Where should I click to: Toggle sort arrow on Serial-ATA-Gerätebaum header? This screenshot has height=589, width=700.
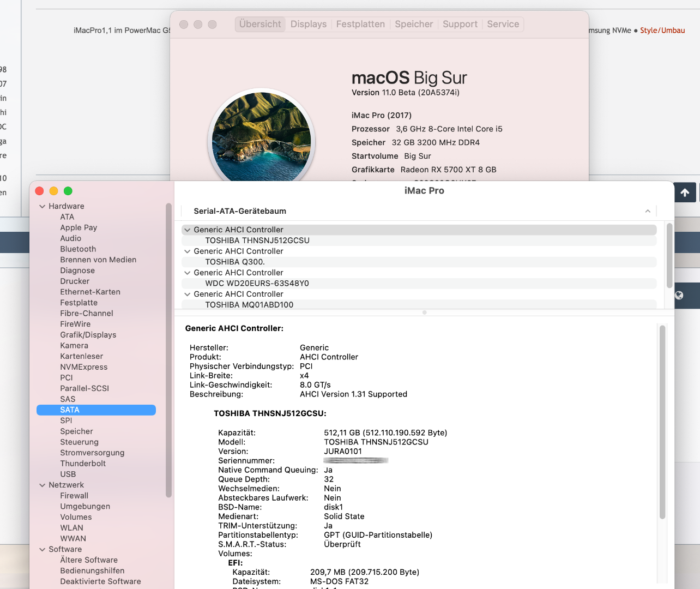[648, 211]
